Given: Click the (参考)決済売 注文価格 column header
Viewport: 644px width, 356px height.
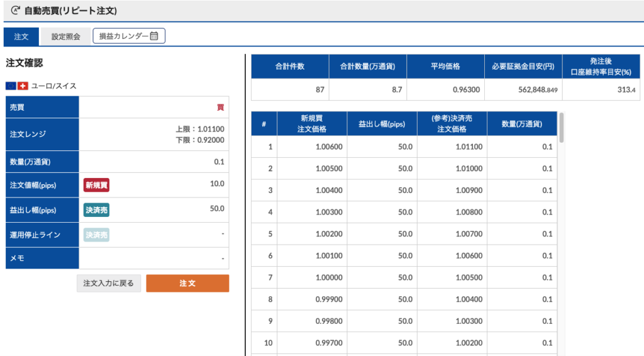Looking at the screenshot, I should pos(452,124).
